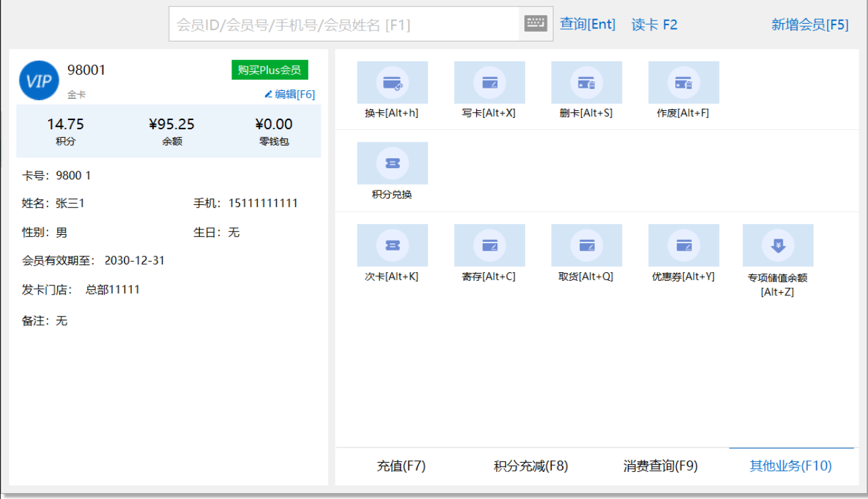Switch to the 积分充减(F8) tab
This screenshot has height=499, width=868.
point(530,467)
